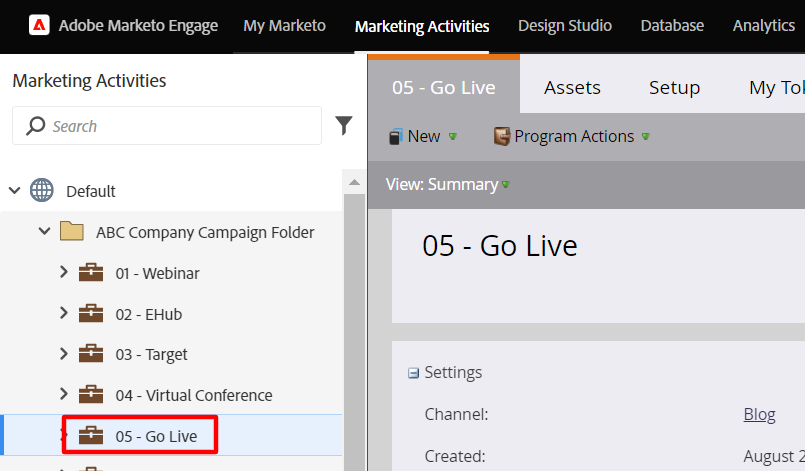This screenshot has width=805, height=471.
Task: Click the Program Actions box icon
Action: (x=502, y=137)
